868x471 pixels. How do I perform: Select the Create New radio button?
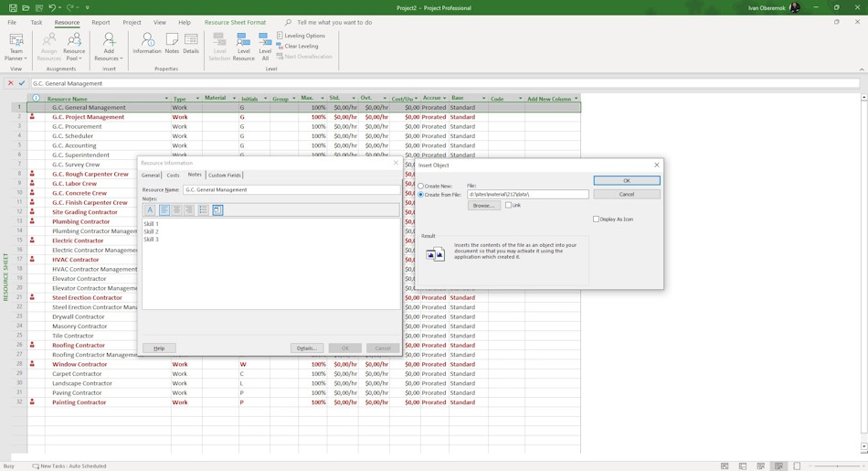(x=420, y=187)
